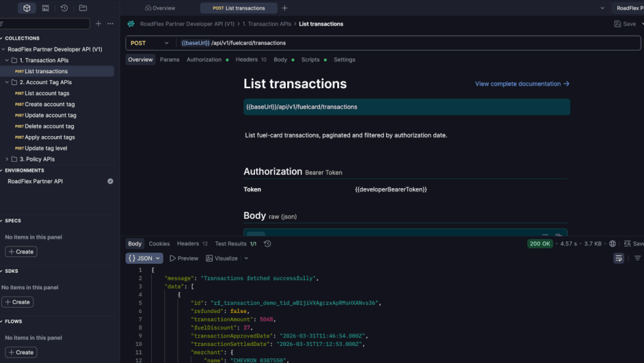The height and width of the screenshot is (363, 644).
Task: Click the filter response icon
Action: click(x=637, y=258)
